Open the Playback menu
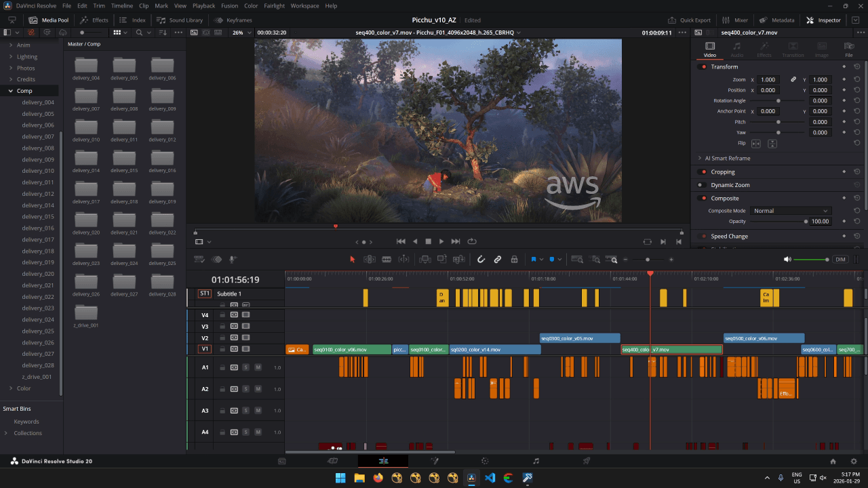Image resolution: width=868 pixels, height=488 pixels. point(203,5)
